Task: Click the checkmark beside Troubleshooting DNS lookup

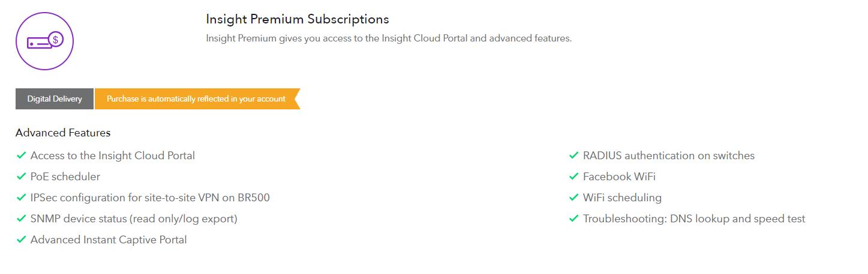Action: point(573,219)
